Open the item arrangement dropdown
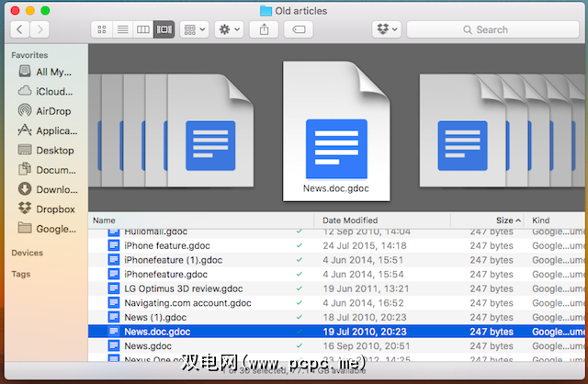This screenshot has width=588, height=384. pos(194,29)
